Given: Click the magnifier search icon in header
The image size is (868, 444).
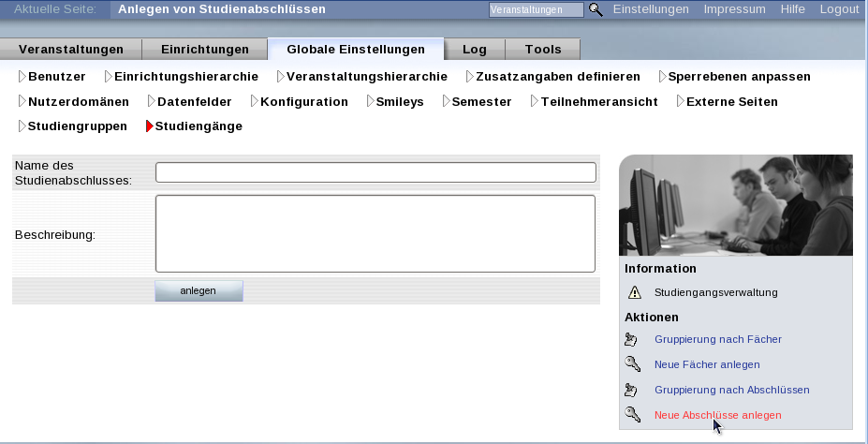Looking at the screenshot, I should [x=596, y=9].
